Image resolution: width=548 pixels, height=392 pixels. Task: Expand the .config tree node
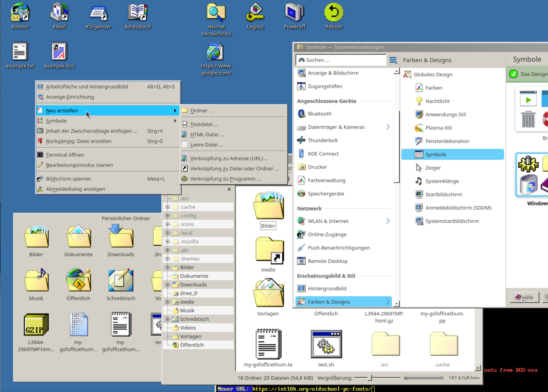[167, 216]
